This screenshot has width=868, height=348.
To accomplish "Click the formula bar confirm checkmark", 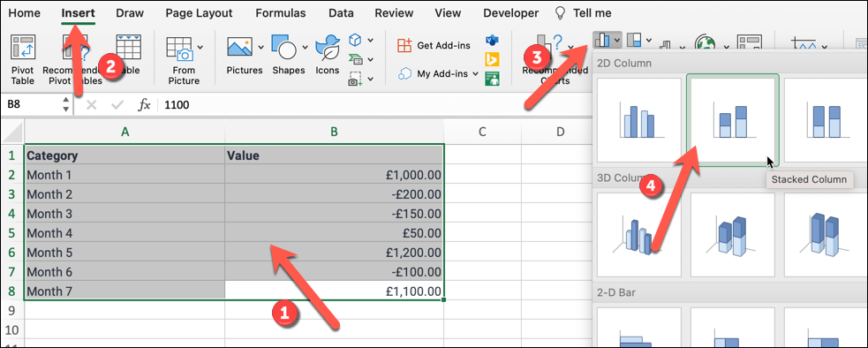I will coord(117,105).
